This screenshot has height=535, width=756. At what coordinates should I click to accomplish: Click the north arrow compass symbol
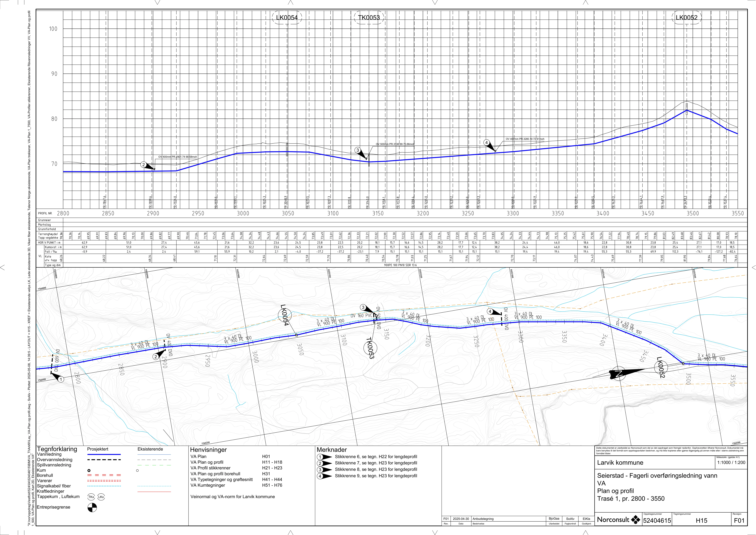[x=619, y=373]
